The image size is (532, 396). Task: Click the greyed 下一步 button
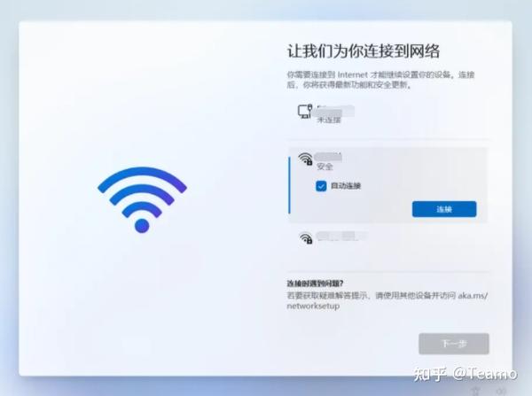click(454, 344)
